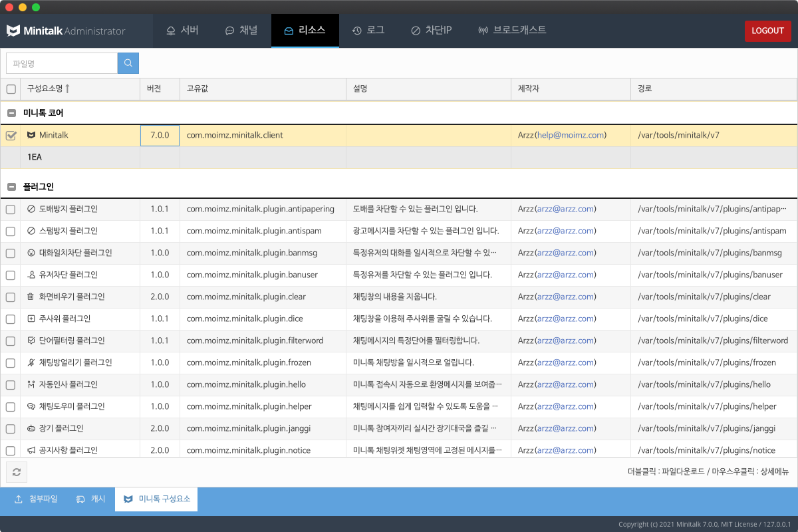Screen dimensions: 798x532
Task: Click the 자동인사 플러그인 row icon
Action: pyautogui.click(x=31, y=384)
